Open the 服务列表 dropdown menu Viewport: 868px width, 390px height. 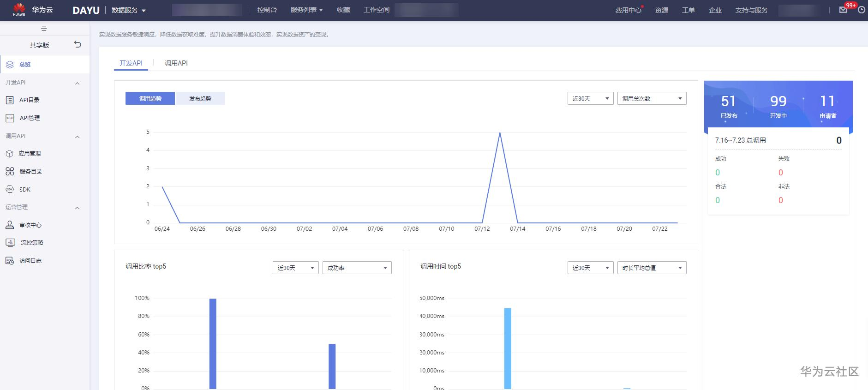tap(306, 10)
